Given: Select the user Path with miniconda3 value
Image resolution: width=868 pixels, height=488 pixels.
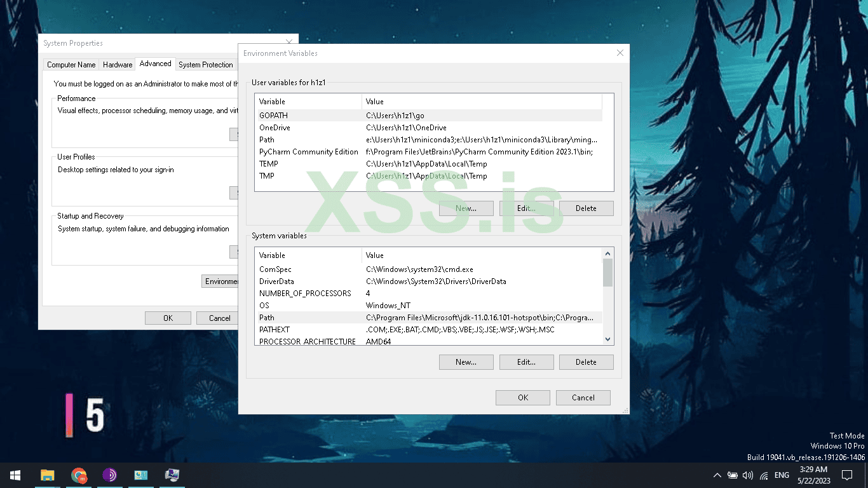Looking at the screenshot, I should tap(428, 140).
